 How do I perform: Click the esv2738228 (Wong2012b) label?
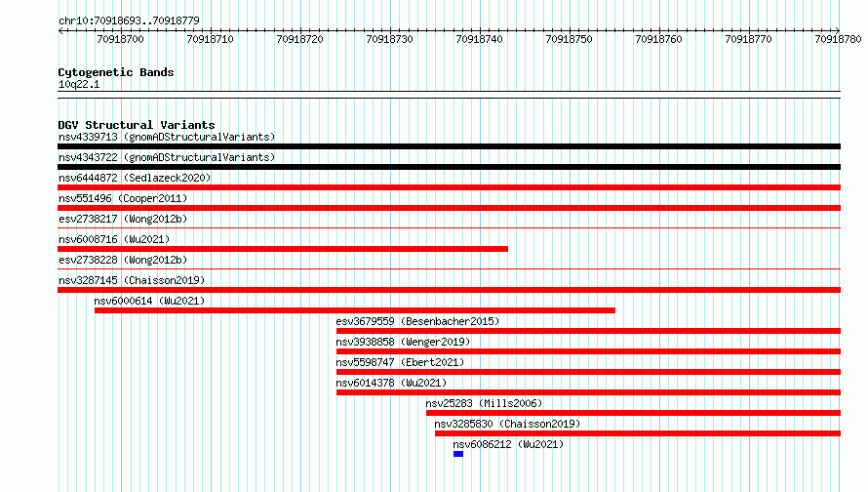tap(123, 260)
